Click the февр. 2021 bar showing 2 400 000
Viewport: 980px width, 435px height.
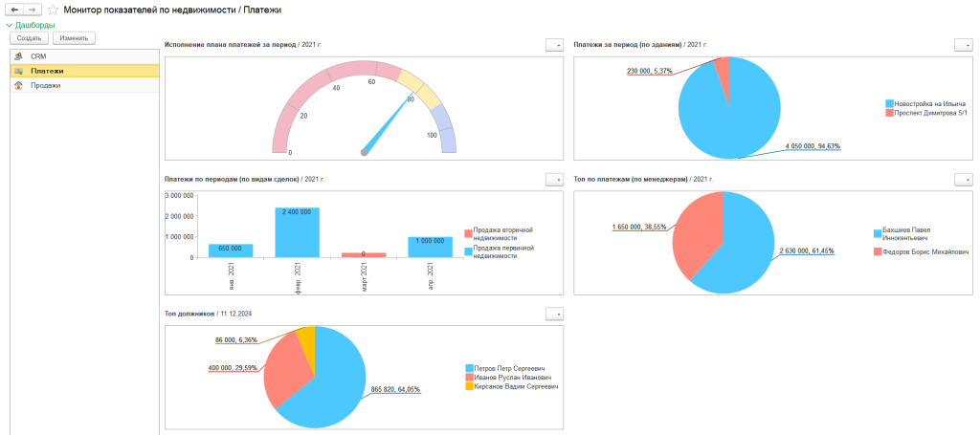[297, 232]
